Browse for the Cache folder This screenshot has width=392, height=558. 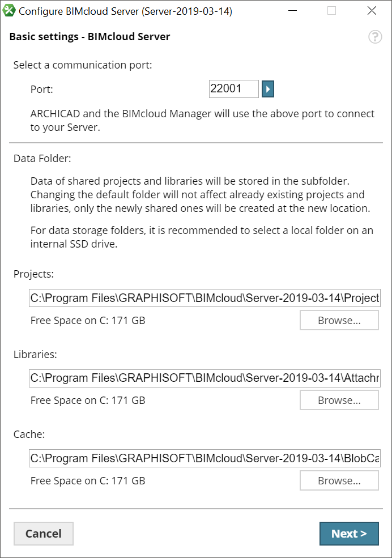point(339,481)
